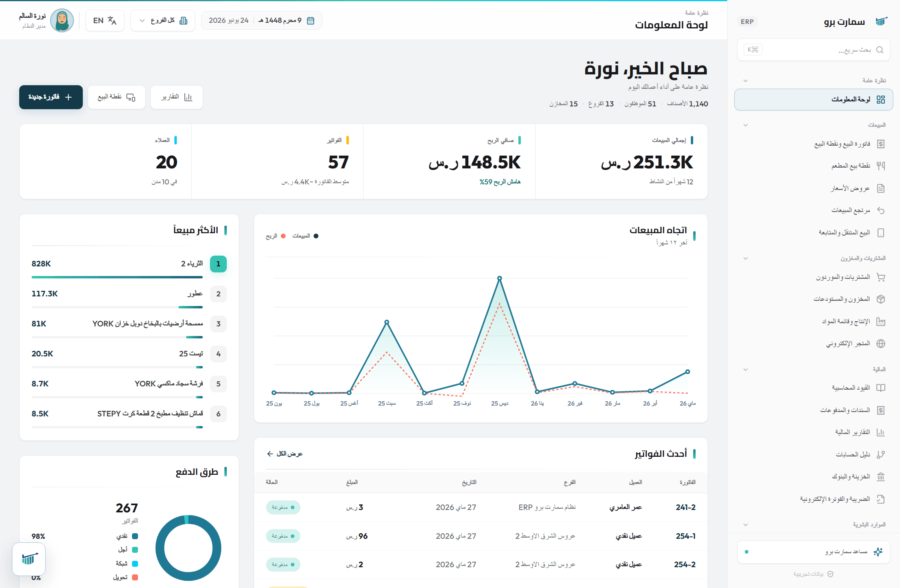
Task: Click the inventory warehouse box icon
Action: point(880,299)
